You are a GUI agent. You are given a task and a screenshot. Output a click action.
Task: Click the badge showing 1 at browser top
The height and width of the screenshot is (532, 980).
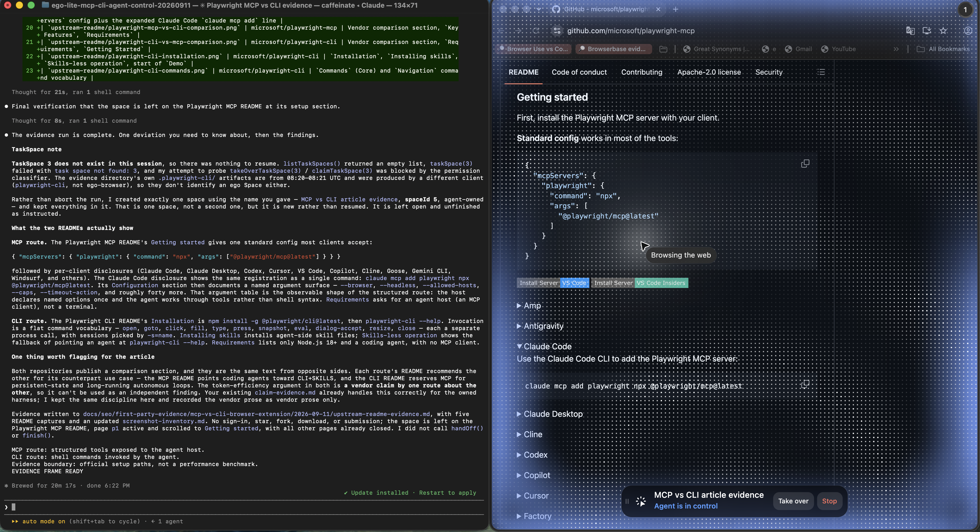point(965,10)
